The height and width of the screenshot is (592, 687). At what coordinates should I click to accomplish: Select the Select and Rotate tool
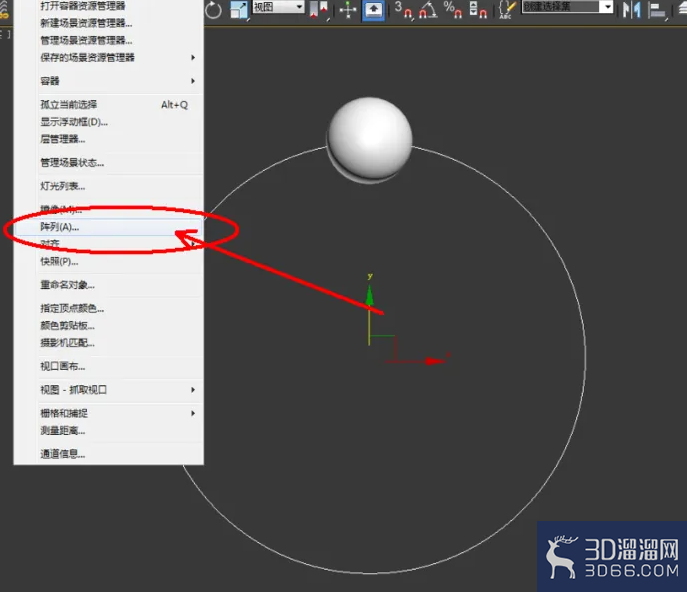[x=213, y=10]
